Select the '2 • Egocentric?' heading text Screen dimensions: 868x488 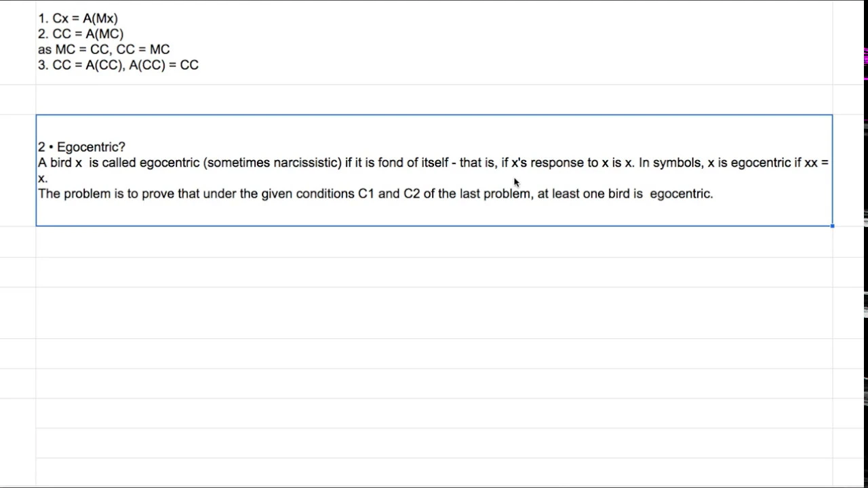coord(81,147)
